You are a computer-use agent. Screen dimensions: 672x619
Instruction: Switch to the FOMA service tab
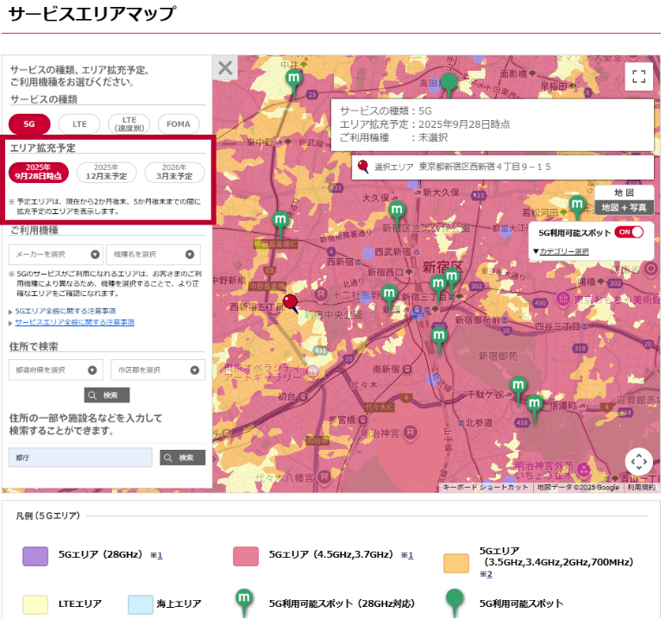click(x=179, y=124)
